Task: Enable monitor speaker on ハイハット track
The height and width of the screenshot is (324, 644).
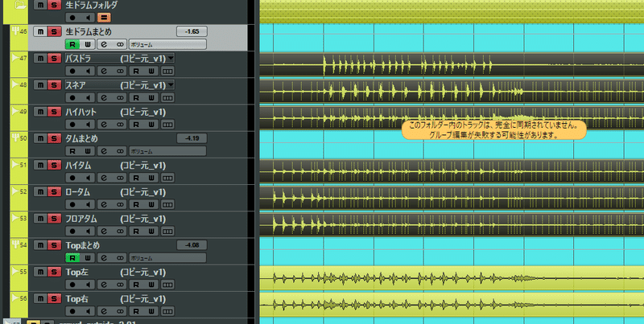Action: click(88, 125)
